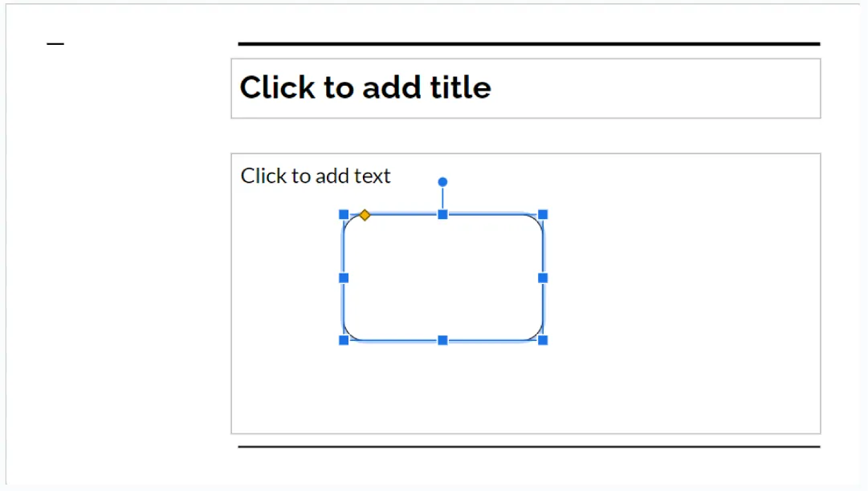Click the 'Click to add text' text

pyautogui.click(x=315, y=176)
